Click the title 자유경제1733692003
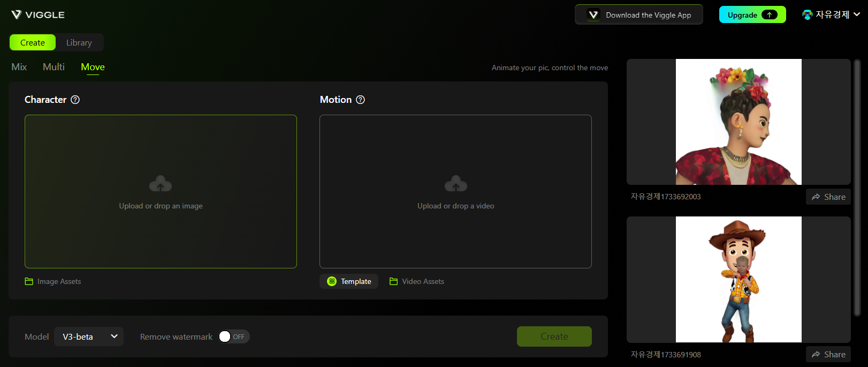 pos(666,197)
